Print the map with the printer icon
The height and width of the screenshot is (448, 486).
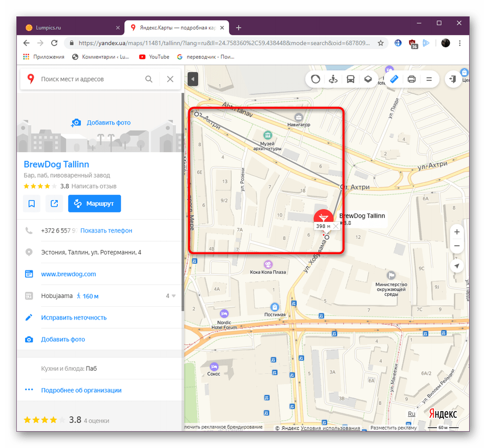point(411,79)
